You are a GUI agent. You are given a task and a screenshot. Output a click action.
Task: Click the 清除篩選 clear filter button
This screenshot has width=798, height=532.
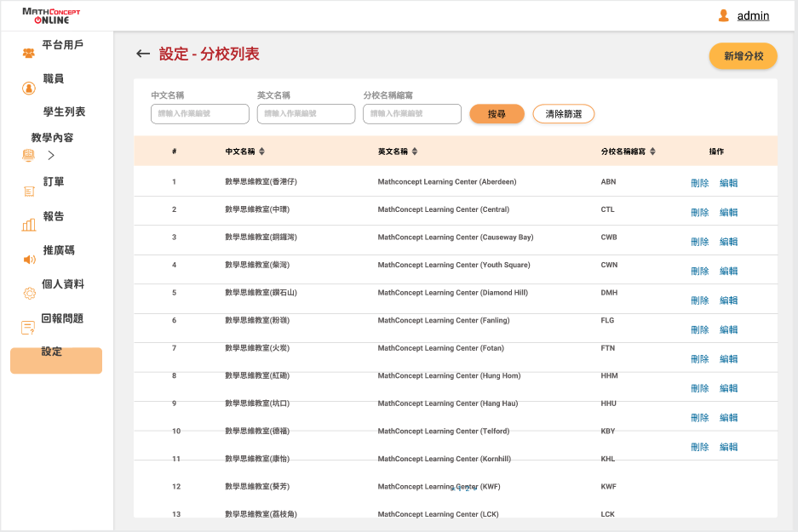564,114
